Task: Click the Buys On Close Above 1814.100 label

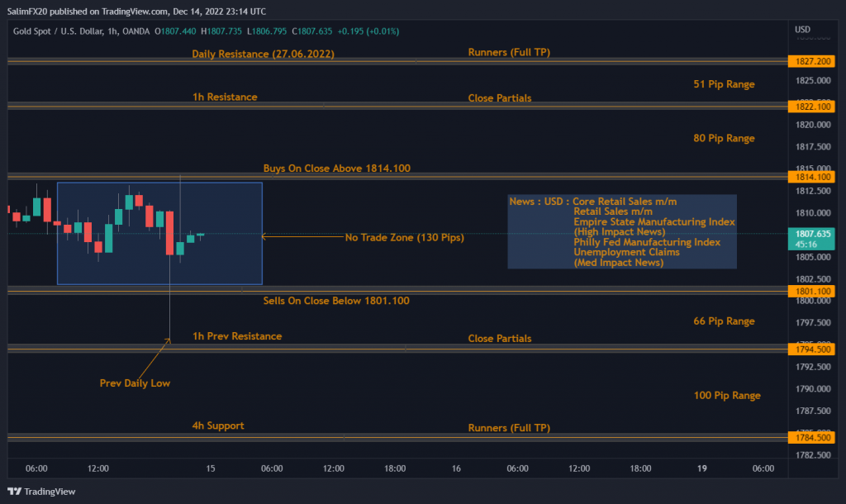Action: click(x=336, y=168)
